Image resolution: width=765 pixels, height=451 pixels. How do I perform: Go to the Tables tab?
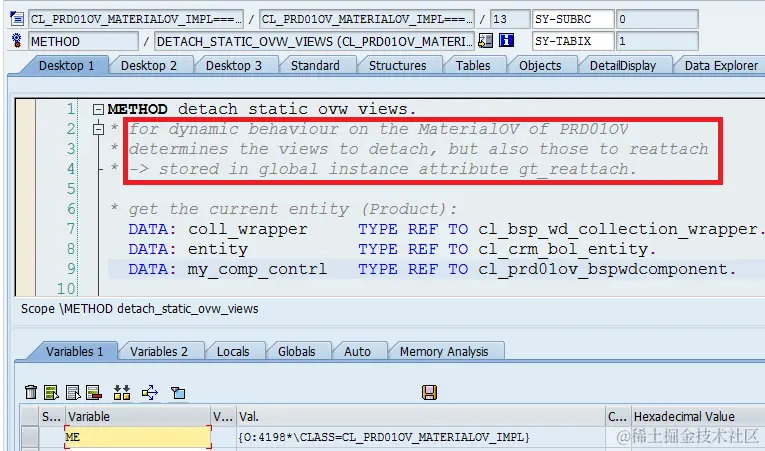coord(473,65)
